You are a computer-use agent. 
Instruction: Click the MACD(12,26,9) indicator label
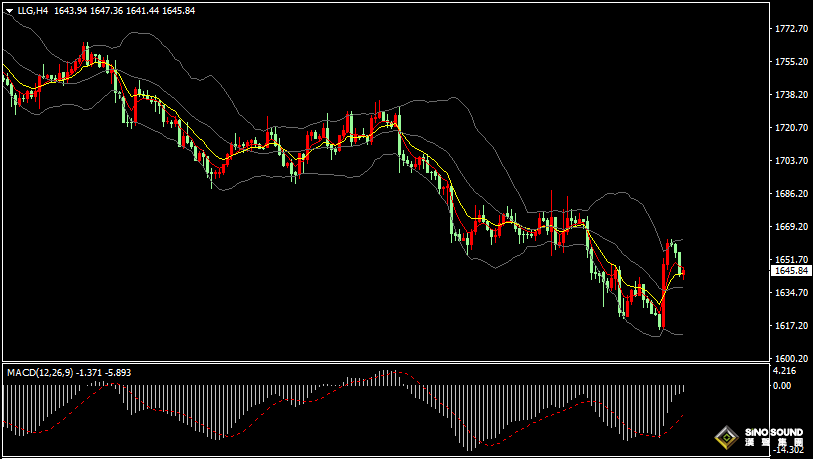(x=40, y=372)
